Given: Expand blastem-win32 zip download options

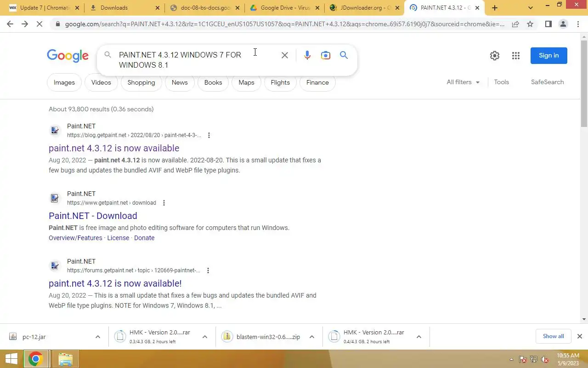Looking at the screenshot, I should tap(311, 337).
